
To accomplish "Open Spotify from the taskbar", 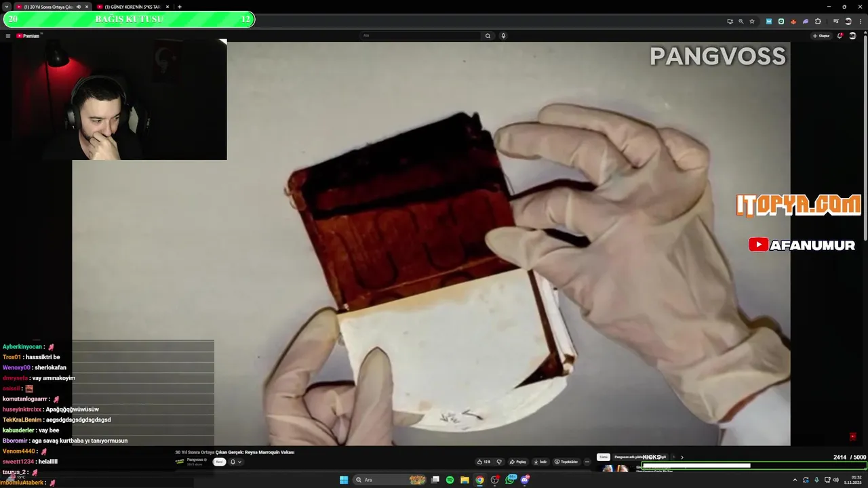I will tap(450, 480).
